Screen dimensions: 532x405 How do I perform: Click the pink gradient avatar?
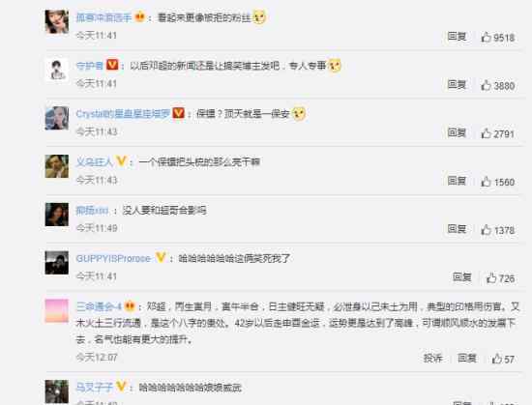(x=57, y=311)
